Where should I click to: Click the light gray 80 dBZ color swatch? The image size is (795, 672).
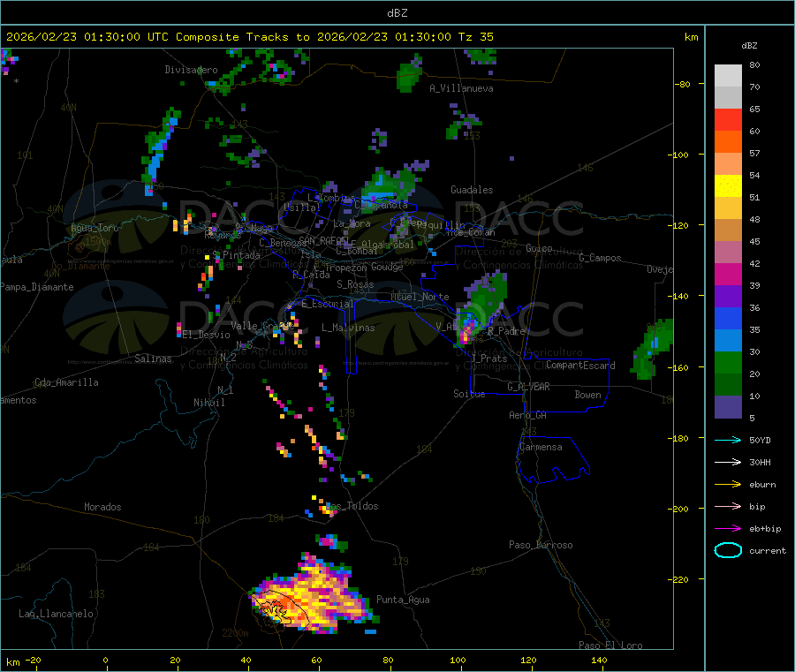coord(728,76)
